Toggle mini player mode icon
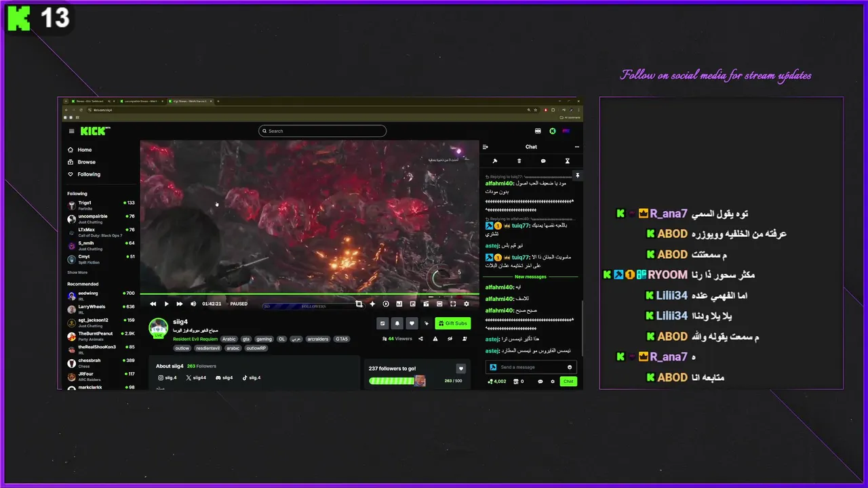The width and height of the screenshot is (868, 488). point(426,304)
